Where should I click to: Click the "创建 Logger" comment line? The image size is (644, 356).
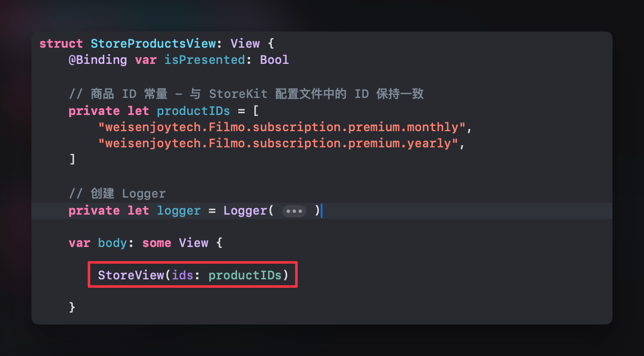(117, 194)
